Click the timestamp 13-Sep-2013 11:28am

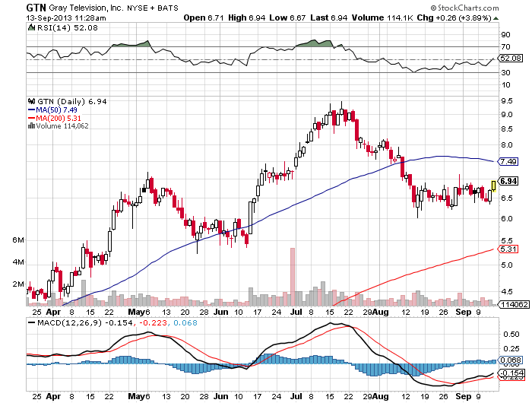[66, 18]
